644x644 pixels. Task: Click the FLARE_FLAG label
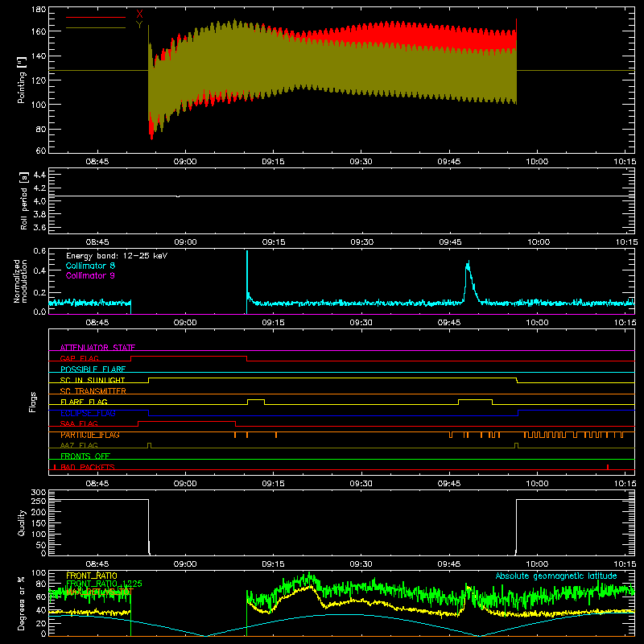84,402
